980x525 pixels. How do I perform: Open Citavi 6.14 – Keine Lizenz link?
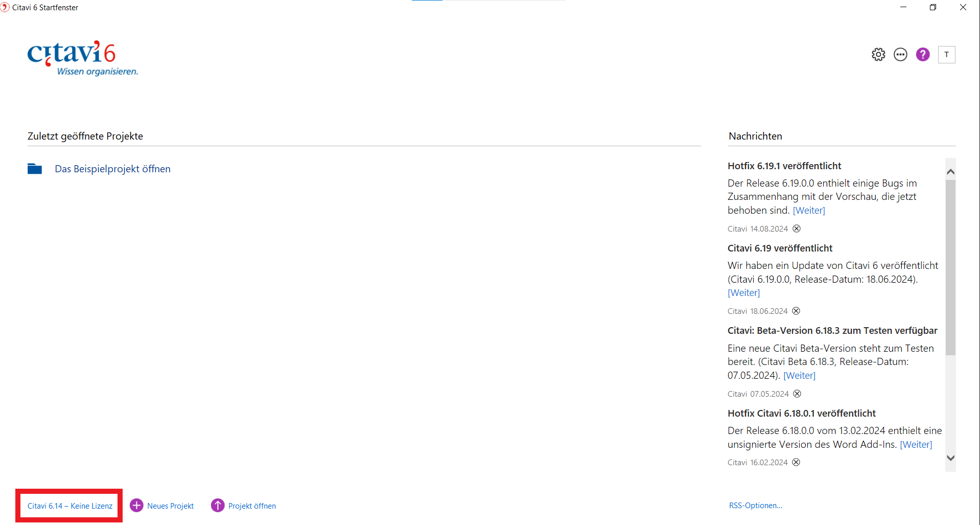[x=70, y=506]
